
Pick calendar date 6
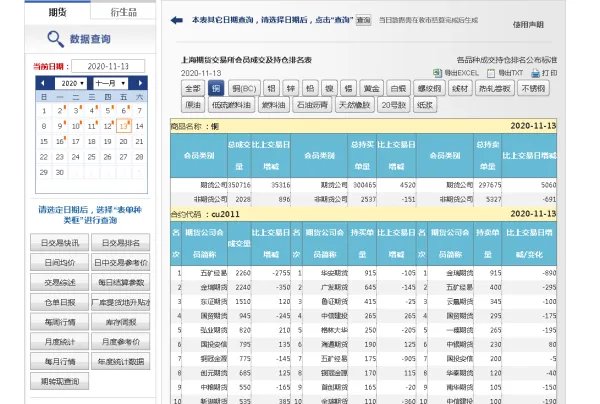point(124,111)
